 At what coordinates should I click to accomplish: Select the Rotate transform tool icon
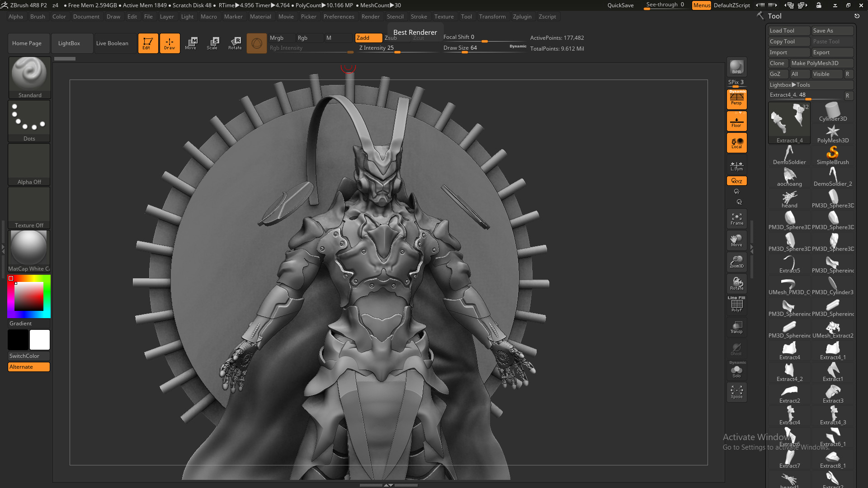pos(235,43)
